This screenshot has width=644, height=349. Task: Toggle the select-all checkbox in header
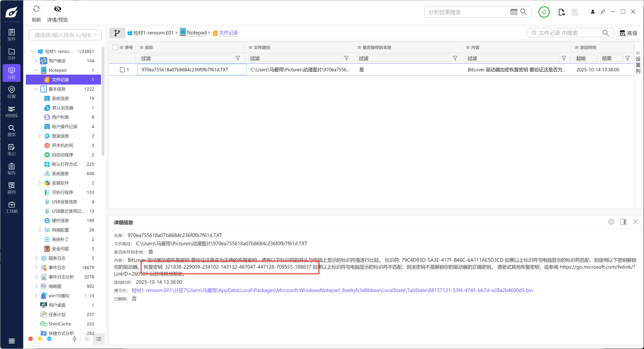(115, 47)
